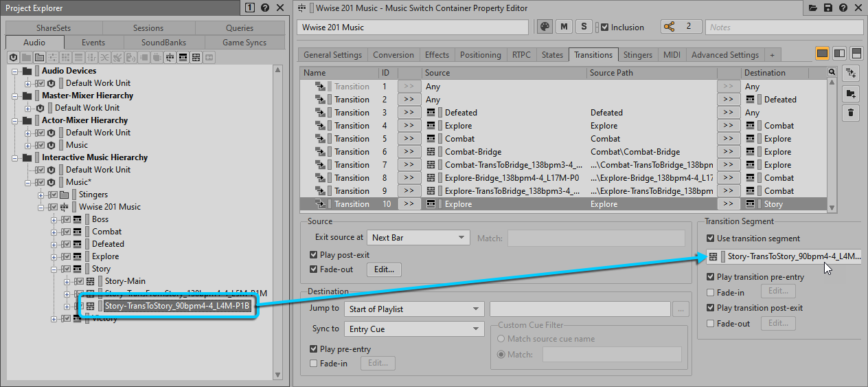Click the add new transition icon
The image size is (868, 387).
tap(851, 74)
